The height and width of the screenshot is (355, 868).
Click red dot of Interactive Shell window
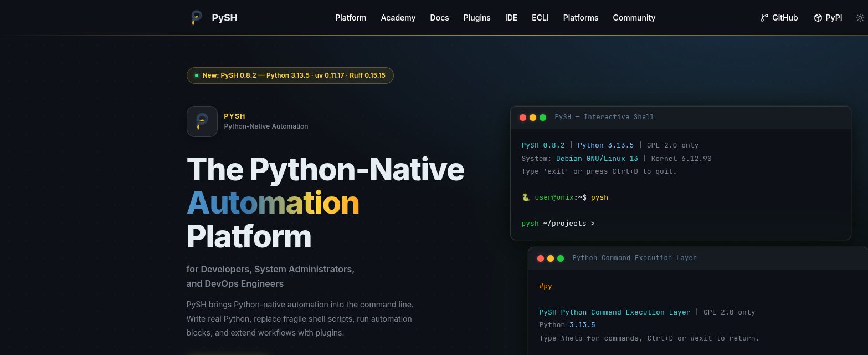click(x=522, y=118)
